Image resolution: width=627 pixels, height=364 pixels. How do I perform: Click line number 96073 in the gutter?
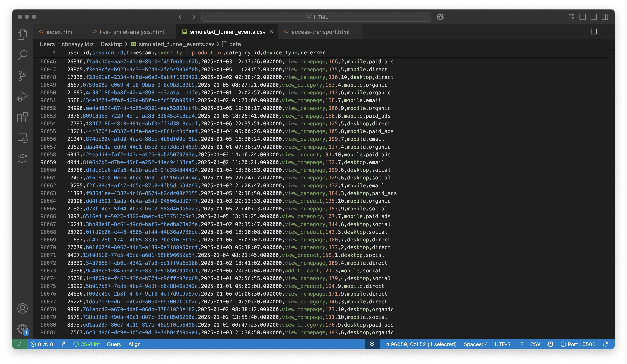pyautogui.click(x=48, y=270)
